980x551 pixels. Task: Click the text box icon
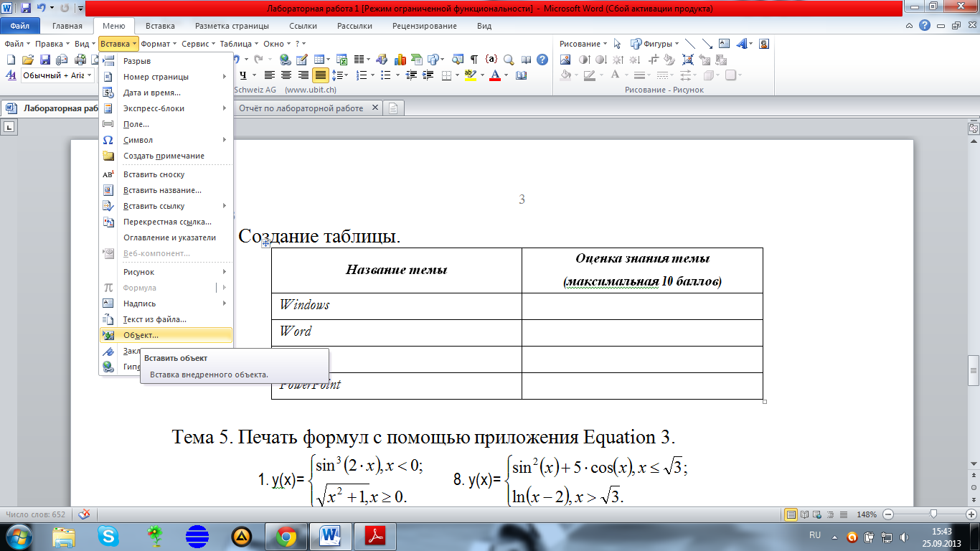click(x=724, y=44)
